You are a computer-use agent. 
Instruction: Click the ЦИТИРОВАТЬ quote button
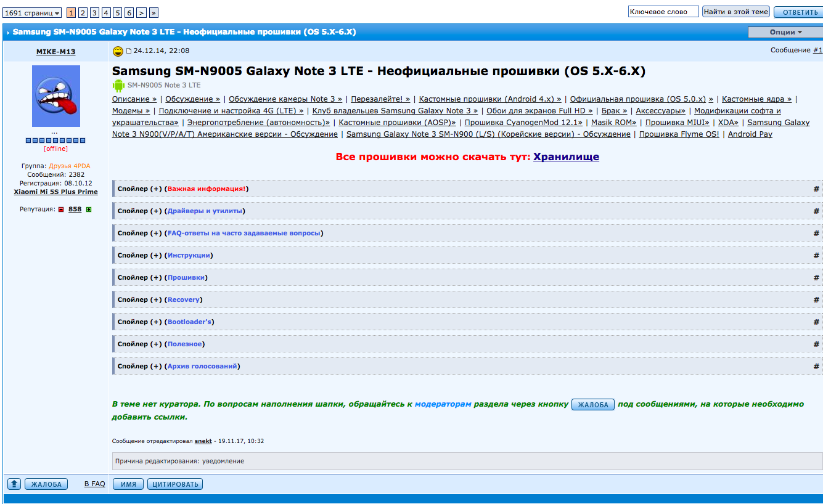pyautogui.click(x=175, y=484)
